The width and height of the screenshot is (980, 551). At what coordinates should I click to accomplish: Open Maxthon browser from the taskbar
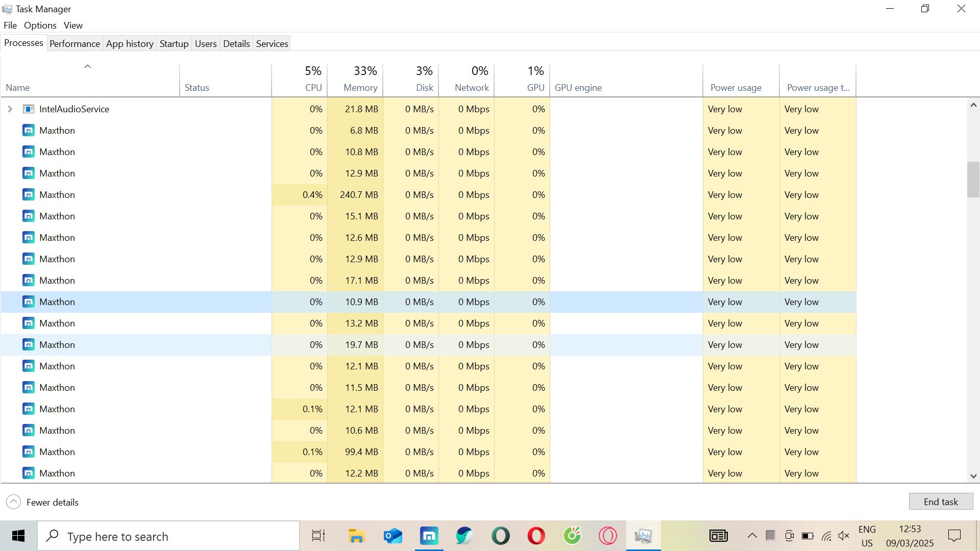point(429,536)
